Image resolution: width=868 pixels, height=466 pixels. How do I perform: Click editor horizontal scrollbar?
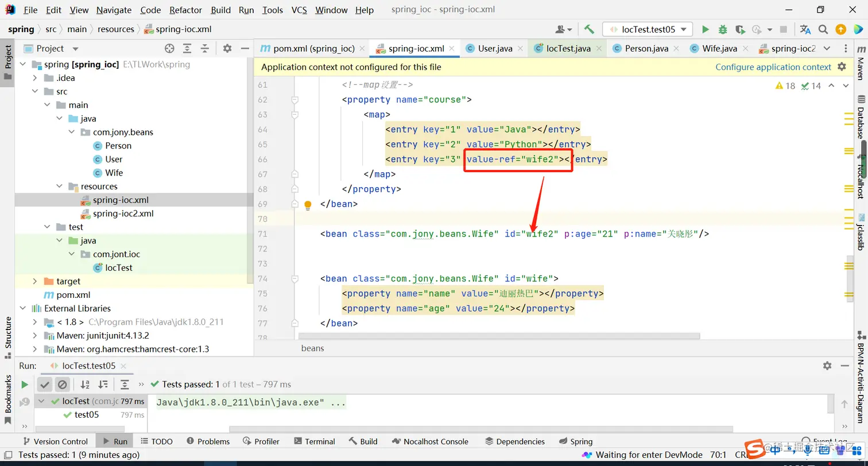coord(499,336)
